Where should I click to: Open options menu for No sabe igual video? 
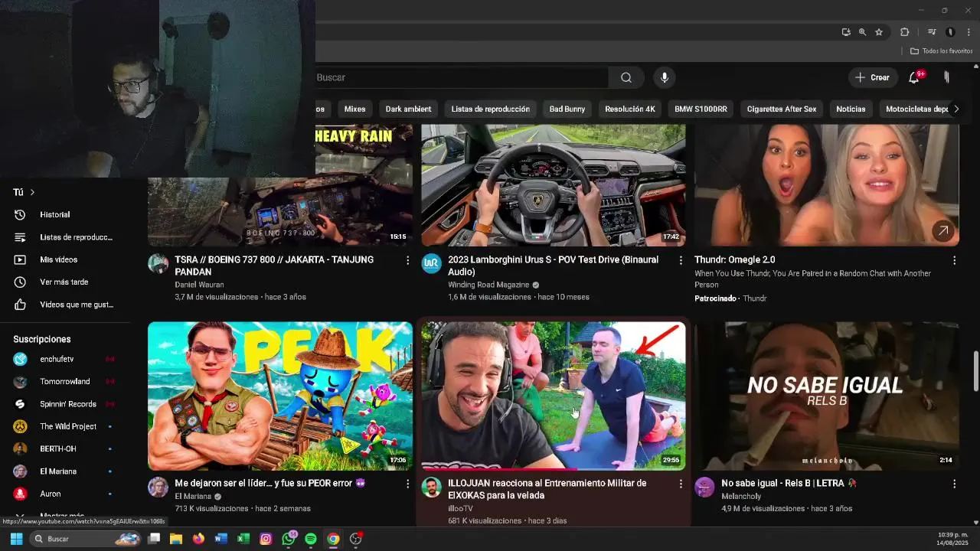tap(954, 484)
